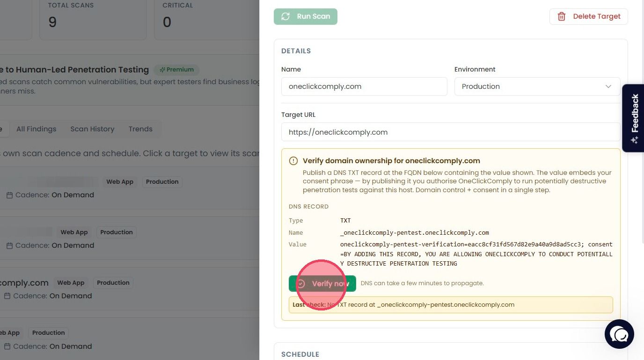Click the Verify domain ownership heading
This screenshot has width=644, height=360.
coord(391,161)
